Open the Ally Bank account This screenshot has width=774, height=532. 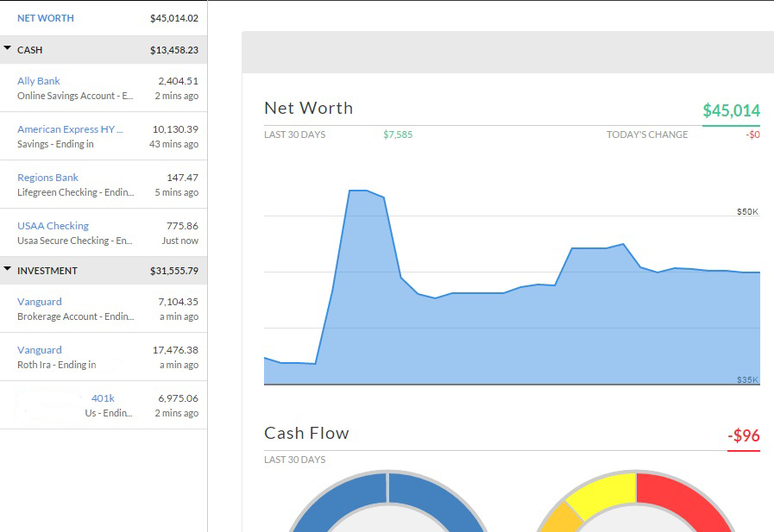point(39,81)
